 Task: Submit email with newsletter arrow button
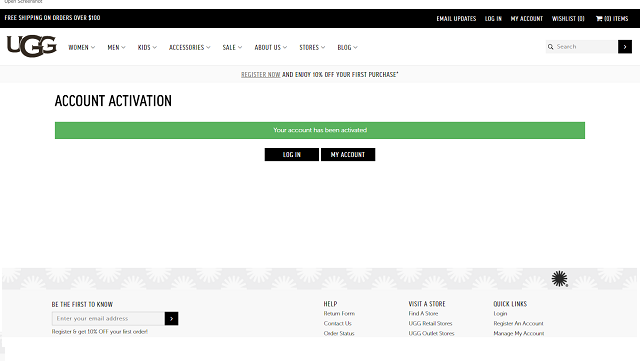tap(171, 319)
